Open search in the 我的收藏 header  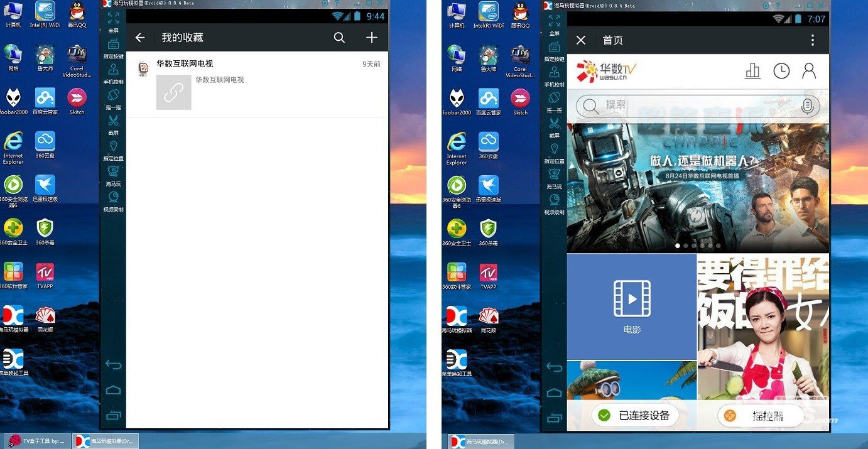(339, 38)
